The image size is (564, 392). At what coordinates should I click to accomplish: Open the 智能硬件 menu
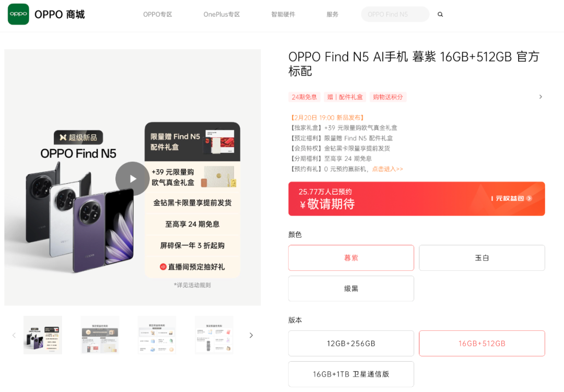[x=283, y=15]
